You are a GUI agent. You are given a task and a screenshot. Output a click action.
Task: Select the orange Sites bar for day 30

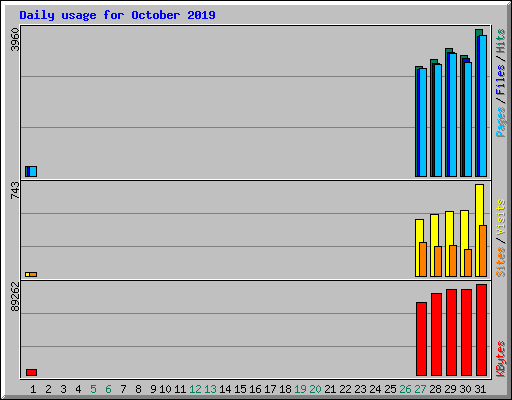tap(468, 263)
